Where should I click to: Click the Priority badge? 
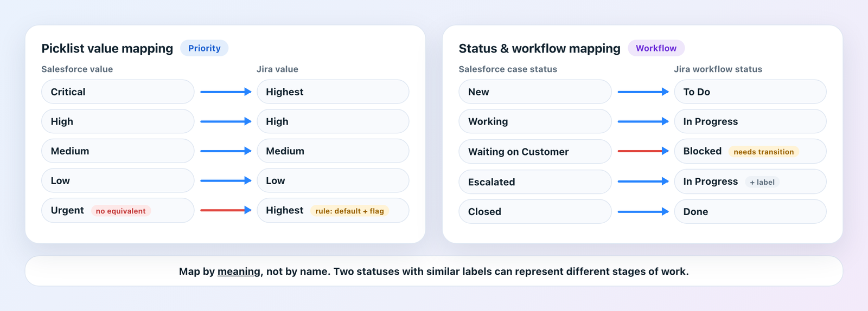point(205,48)
